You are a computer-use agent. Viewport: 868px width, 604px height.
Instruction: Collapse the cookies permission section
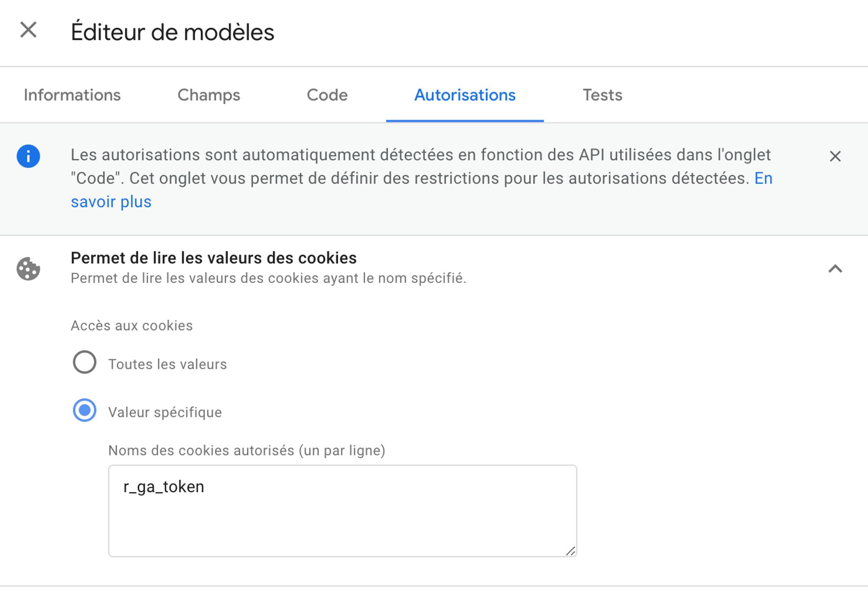point(835,269)
